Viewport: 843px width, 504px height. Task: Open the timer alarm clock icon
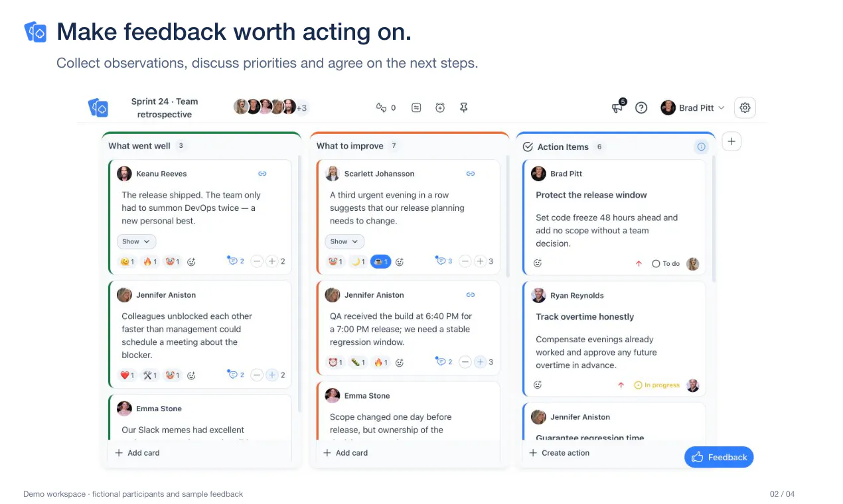tap(440, 107)
